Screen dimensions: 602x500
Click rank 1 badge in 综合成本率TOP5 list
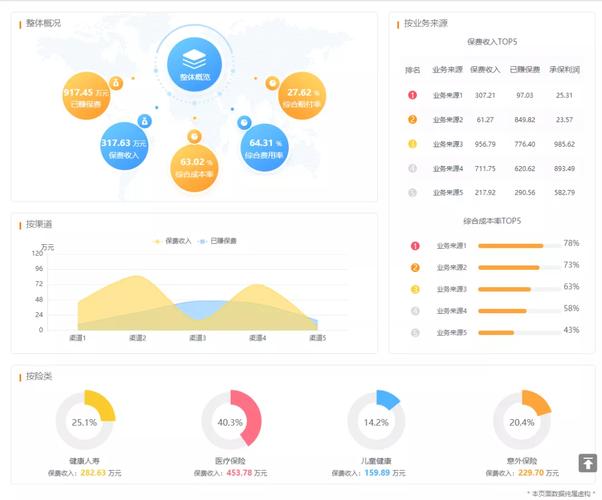tap(415, 246)
